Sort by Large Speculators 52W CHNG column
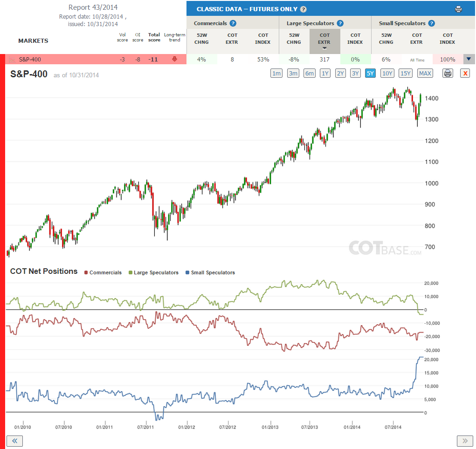This screenshot has width=476, height=449. click(294, 39)
